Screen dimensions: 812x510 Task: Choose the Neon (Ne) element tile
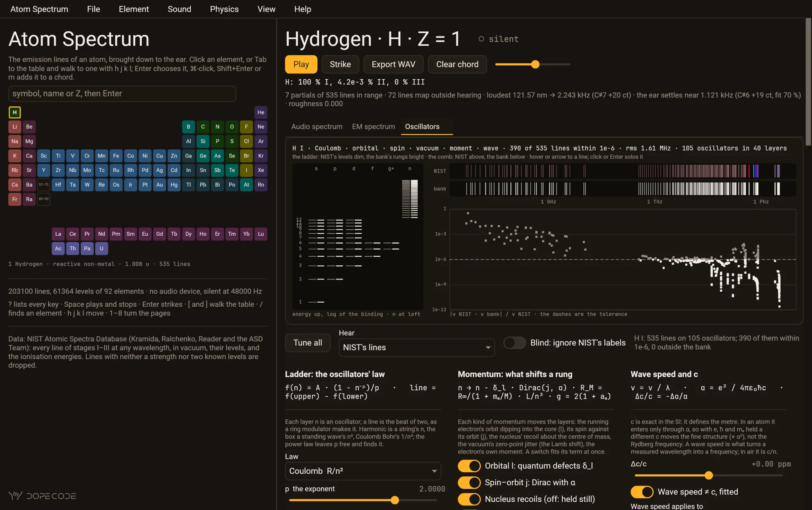[x=261, y=127]
